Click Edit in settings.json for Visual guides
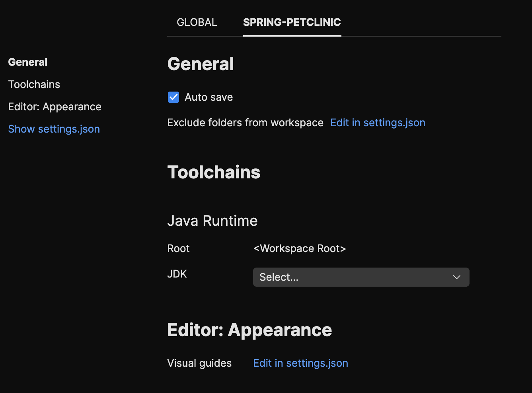The width and height of the screenshot is (532, 393). (300, 363)
